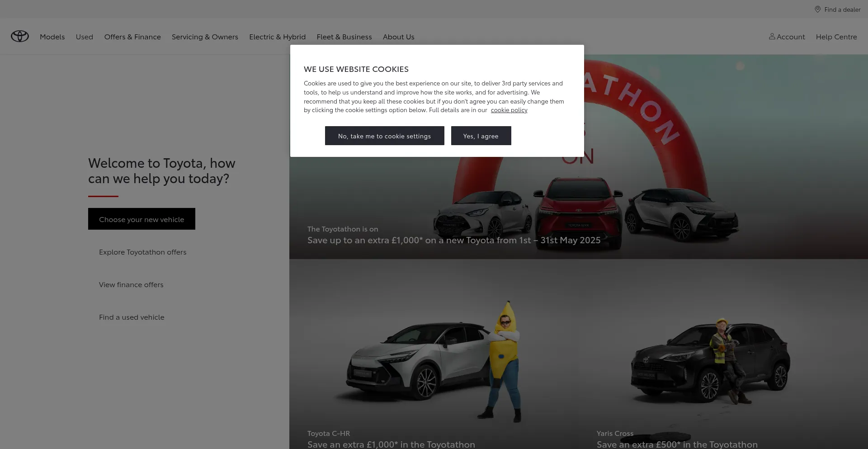This screenshot has width=868, height=449.
Task: Select Explore Toyotathon offers
Action: coord(142,252)
